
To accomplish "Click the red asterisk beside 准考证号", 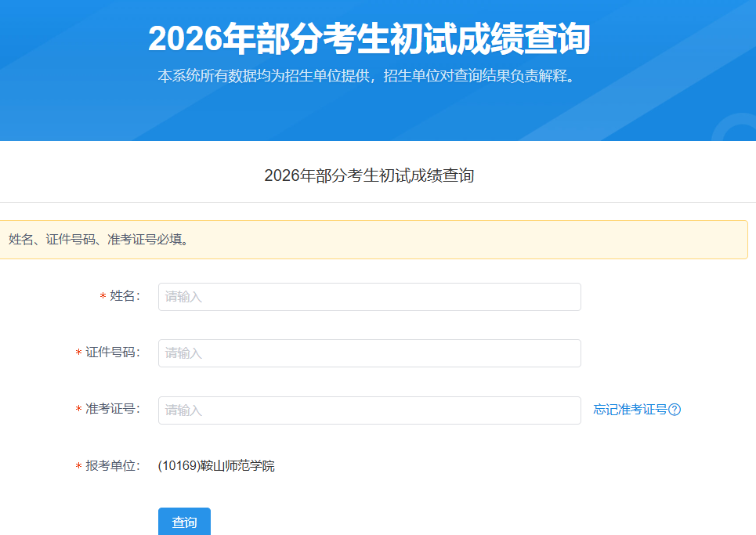I will pyautogui.click(x=78, y=410).
